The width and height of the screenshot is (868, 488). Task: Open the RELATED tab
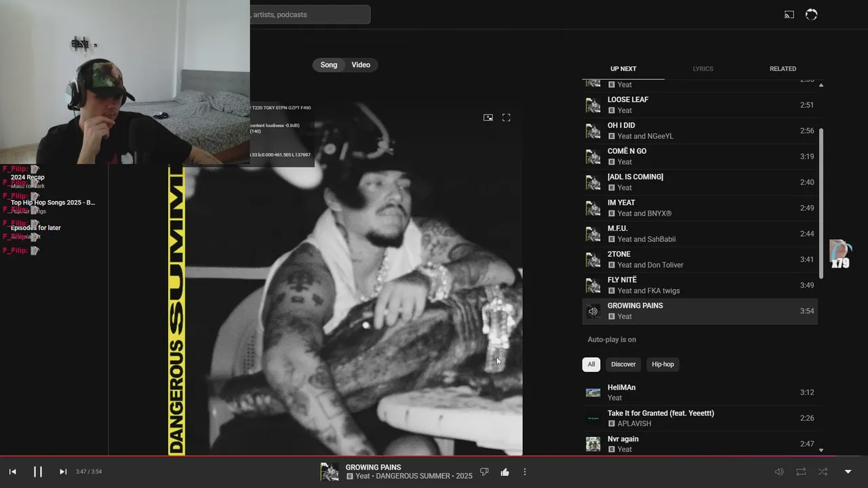(783, 68)
